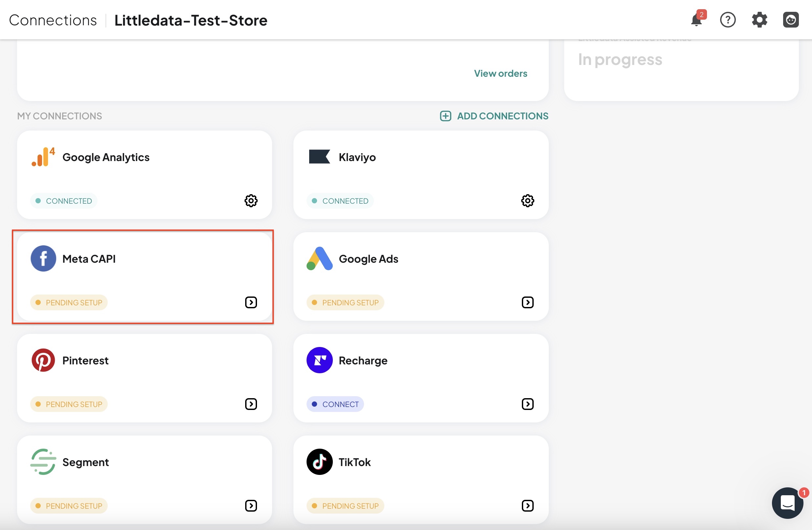812x530 pixels.
Task: Select the Recharge card title
Action: click(363, 360)
